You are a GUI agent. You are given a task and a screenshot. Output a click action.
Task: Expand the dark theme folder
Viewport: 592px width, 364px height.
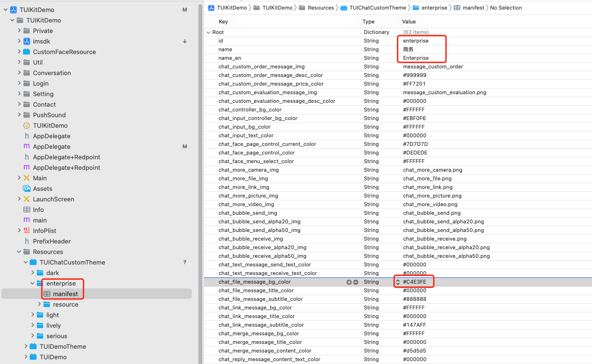(33, 273)
